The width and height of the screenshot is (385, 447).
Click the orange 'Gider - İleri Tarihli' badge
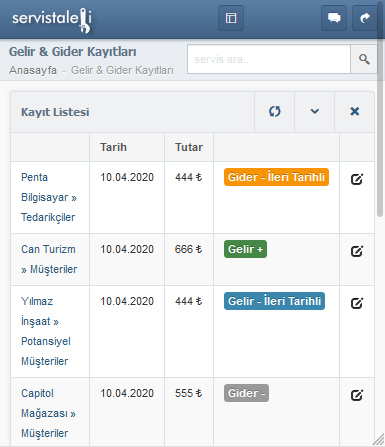coord(276,177)
